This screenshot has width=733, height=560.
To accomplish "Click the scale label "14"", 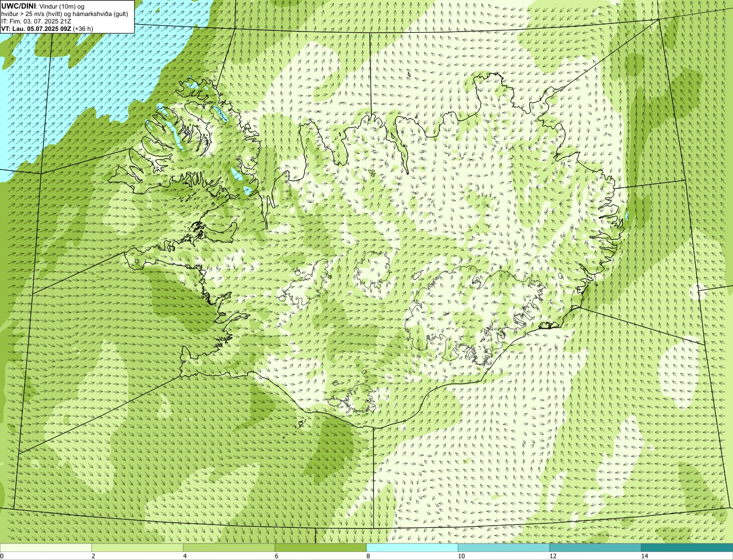I will (644, 556).
